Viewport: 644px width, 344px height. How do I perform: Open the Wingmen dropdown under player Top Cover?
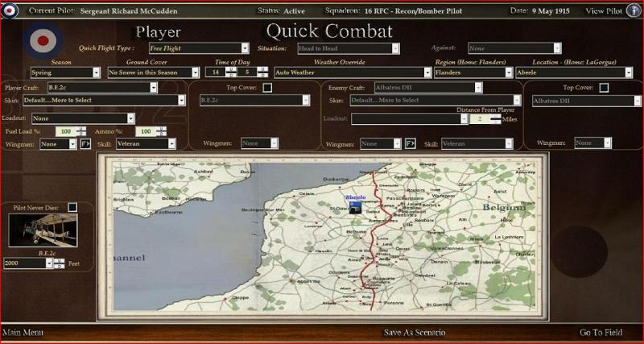[x=259, y=143]
